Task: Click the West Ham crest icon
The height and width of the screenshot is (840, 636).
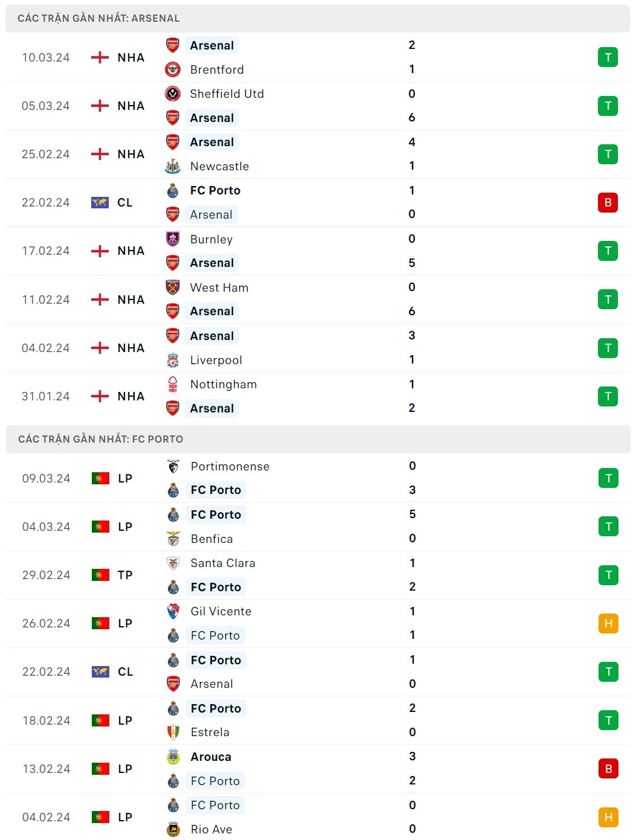Action: [x=173, y=287]
